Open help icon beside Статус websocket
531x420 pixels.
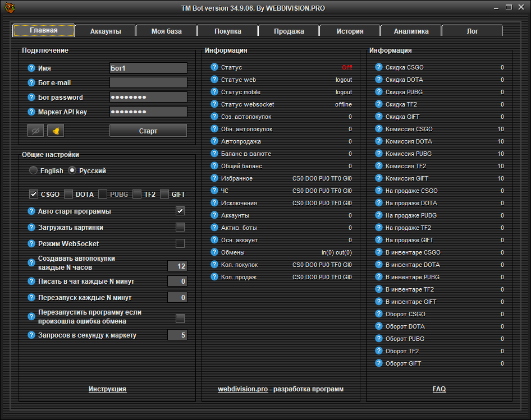coord(214,104)
